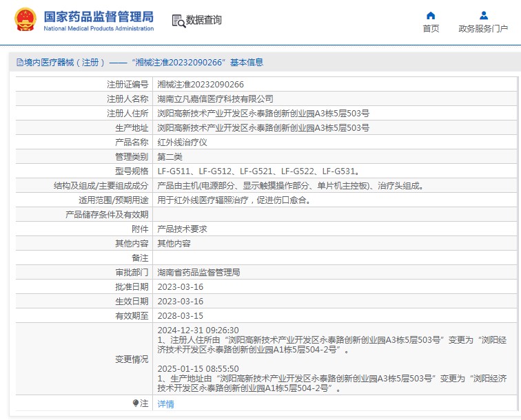Open 政务服务门户 portal link

coord(483,28)
